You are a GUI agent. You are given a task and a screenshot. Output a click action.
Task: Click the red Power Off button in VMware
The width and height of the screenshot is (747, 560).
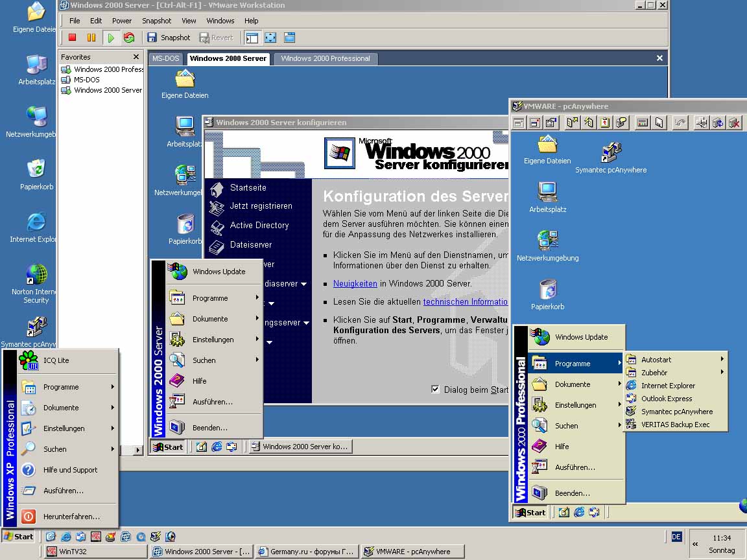73,38
